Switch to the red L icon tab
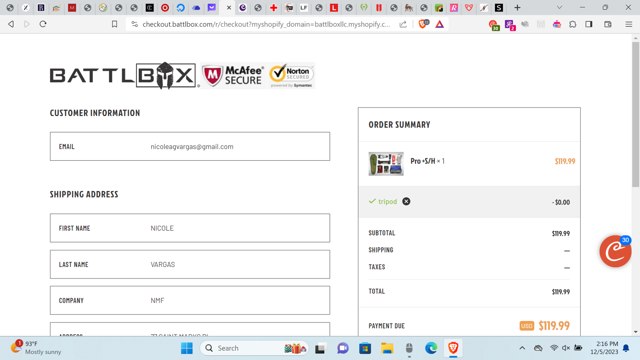Screen dimensions: 640x360 tap(334, 7)
